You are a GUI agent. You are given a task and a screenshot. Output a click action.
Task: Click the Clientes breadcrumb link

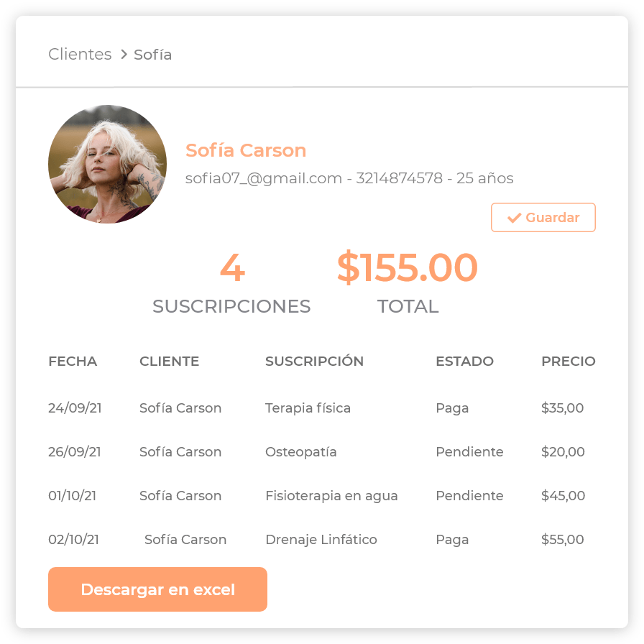[80, 55]
